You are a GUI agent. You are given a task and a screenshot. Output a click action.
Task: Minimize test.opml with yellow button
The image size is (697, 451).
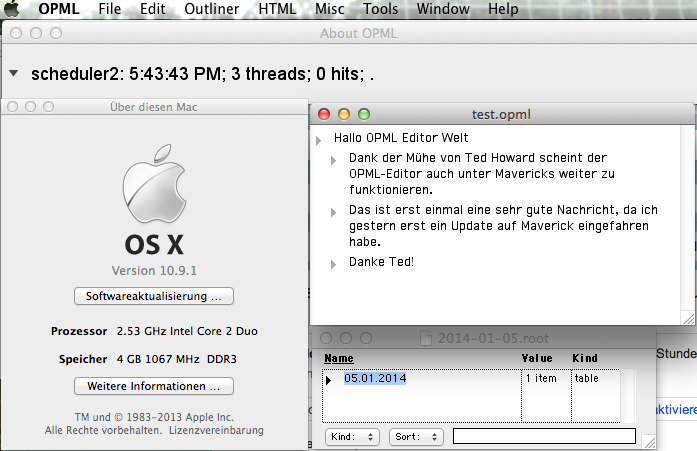pos(344,114)
